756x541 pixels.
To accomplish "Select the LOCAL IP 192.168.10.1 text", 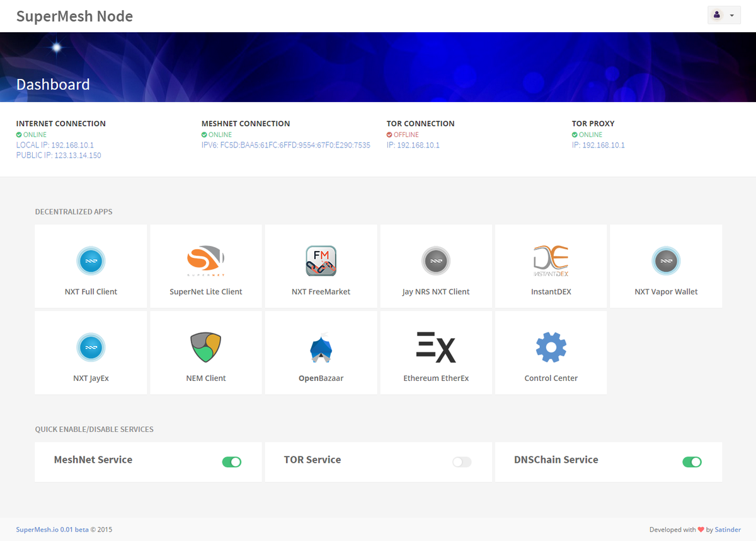I will click(55, 145).
